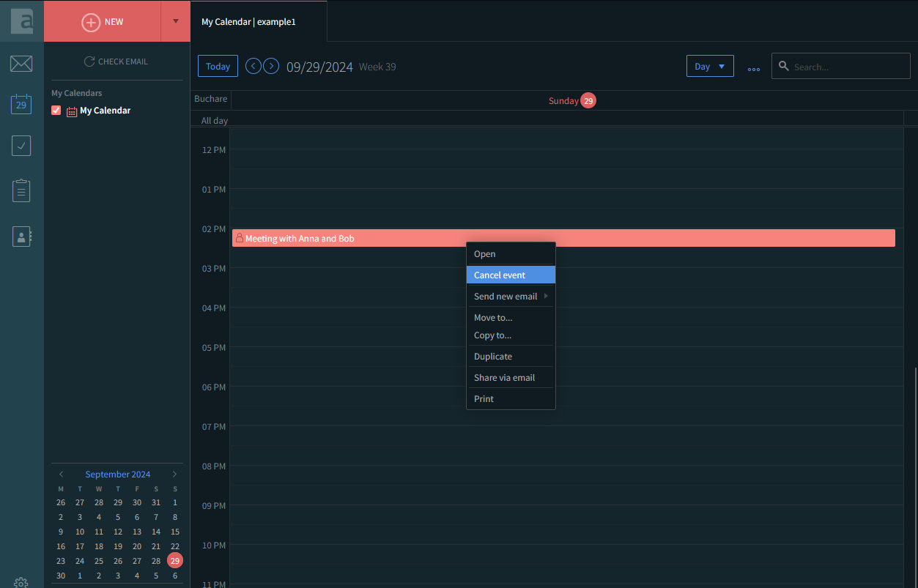Select Cancel event in context menu

click(x=510, y=275)
